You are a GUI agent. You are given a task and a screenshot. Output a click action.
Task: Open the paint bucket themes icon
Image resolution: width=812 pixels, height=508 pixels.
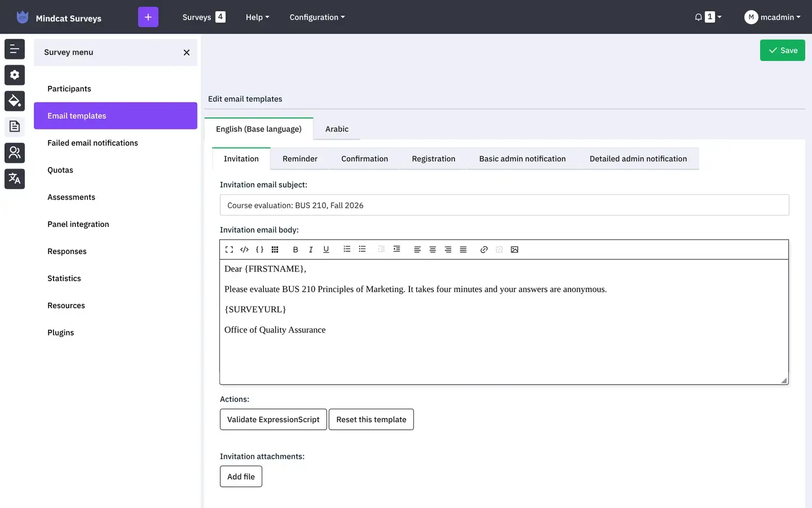tap(15, 101)
